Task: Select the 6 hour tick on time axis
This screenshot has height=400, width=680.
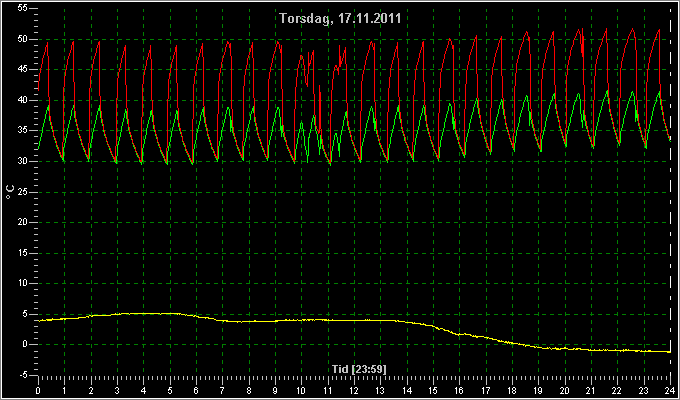Action: (196, 391)
